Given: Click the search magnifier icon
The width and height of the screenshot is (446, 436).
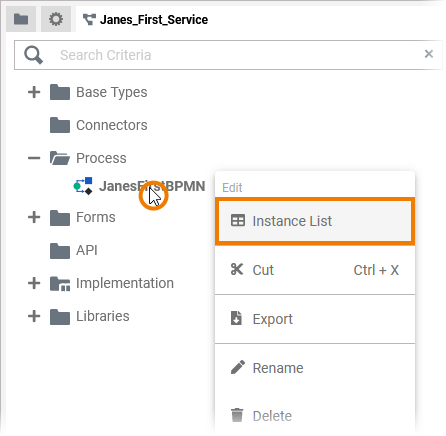Looking at the screenshot, I should tap(34, 55).
